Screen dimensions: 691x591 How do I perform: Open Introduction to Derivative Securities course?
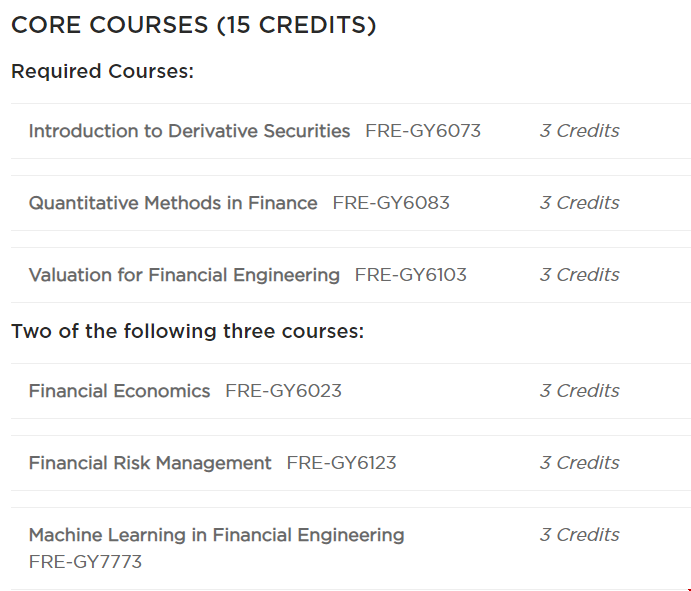(189, 131)
